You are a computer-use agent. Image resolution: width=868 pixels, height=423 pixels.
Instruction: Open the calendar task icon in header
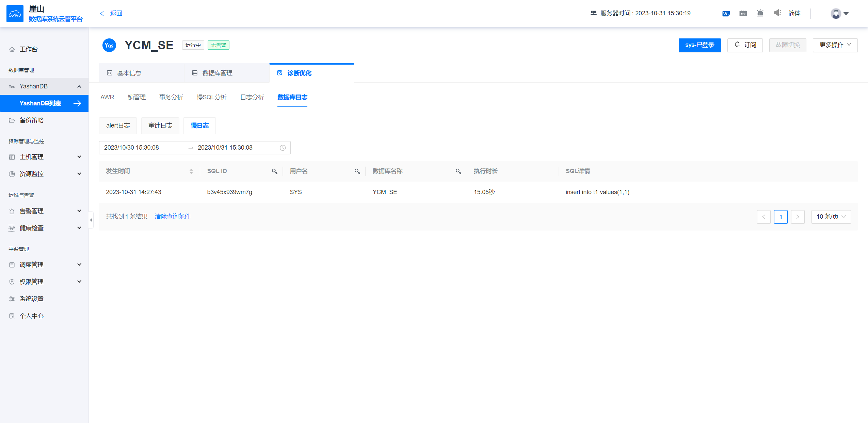tap(743, 14)
